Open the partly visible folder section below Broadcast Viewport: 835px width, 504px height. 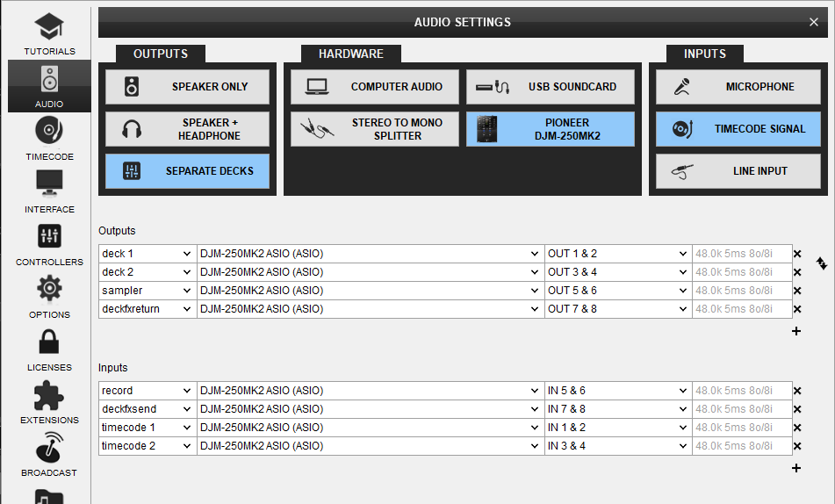[x=49, y=495]
